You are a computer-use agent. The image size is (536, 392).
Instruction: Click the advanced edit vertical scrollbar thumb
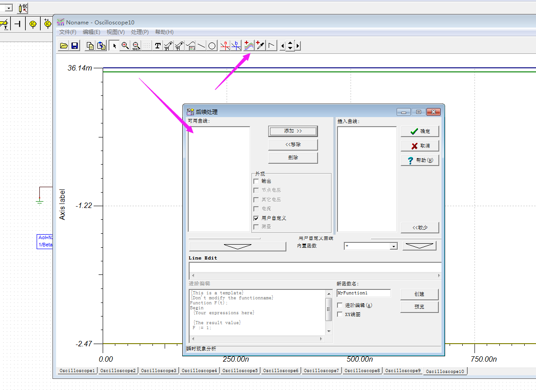(328, 309)
